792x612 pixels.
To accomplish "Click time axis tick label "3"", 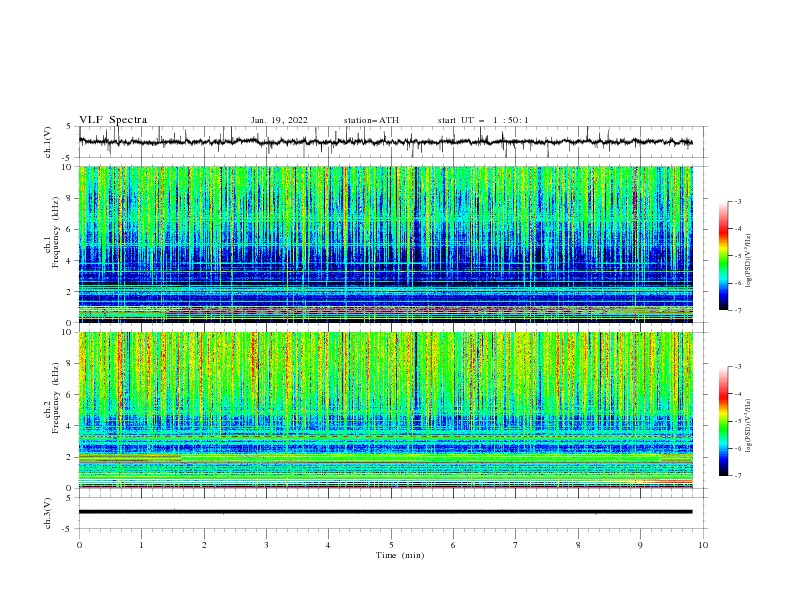I will pos(266,545).
